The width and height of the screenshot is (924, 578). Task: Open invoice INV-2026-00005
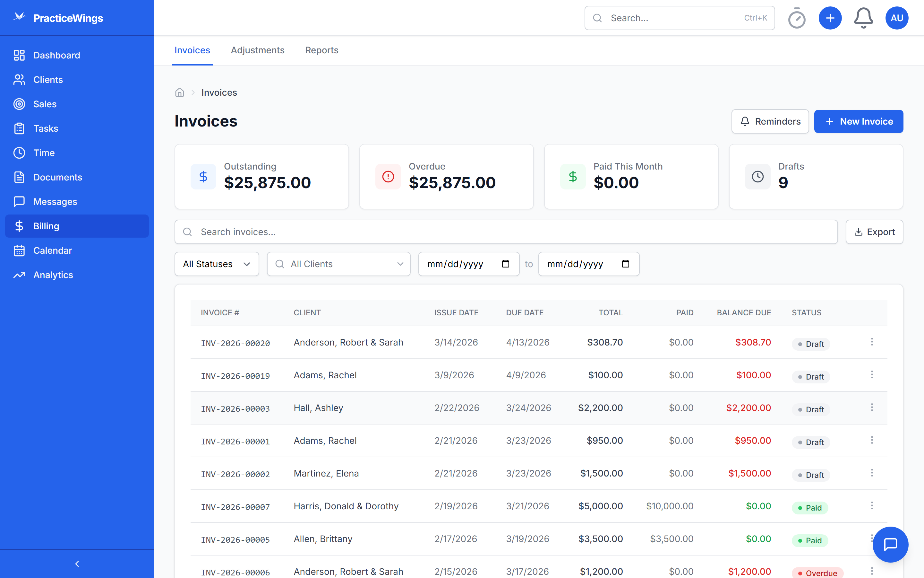click(235, 539)
